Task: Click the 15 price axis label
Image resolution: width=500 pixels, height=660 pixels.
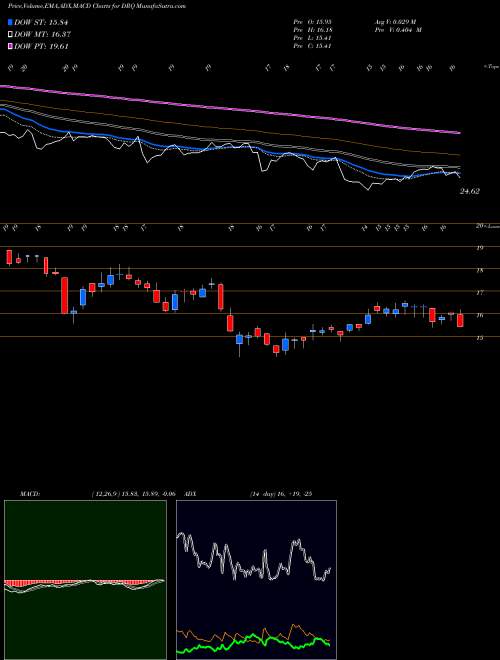Action: tap(479, 338)
